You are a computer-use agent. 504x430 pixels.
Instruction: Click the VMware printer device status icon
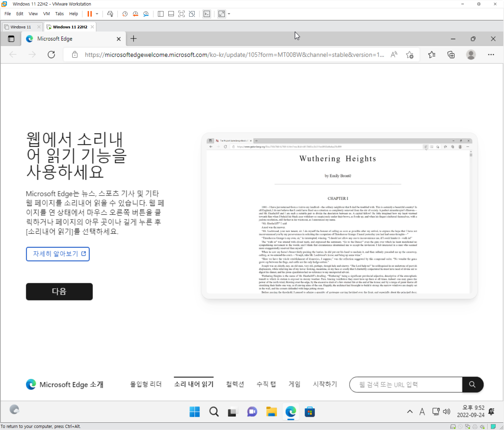click(475, 427)
